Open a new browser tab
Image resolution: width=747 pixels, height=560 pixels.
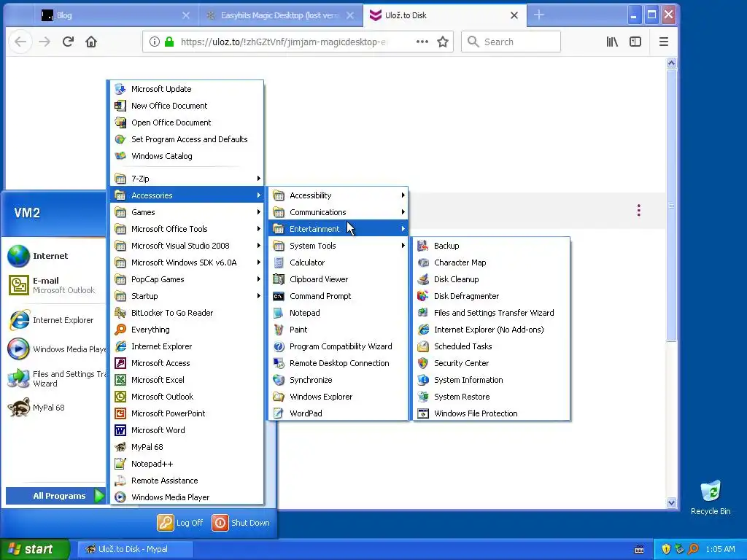(539, 15)
